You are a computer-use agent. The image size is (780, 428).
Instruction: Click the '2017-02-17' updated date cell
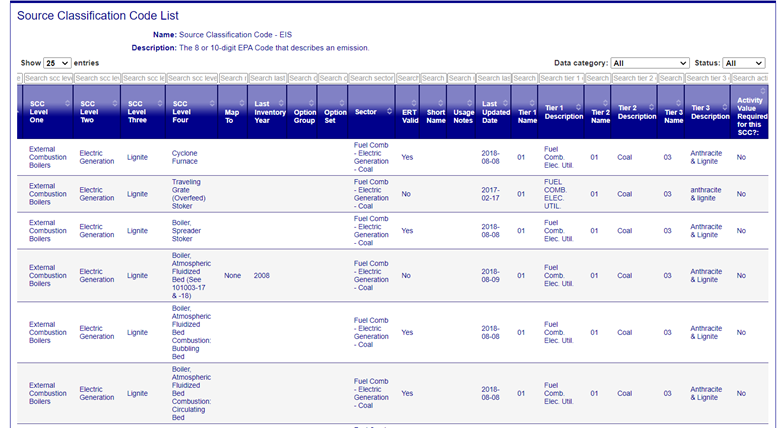pos(490,194)
